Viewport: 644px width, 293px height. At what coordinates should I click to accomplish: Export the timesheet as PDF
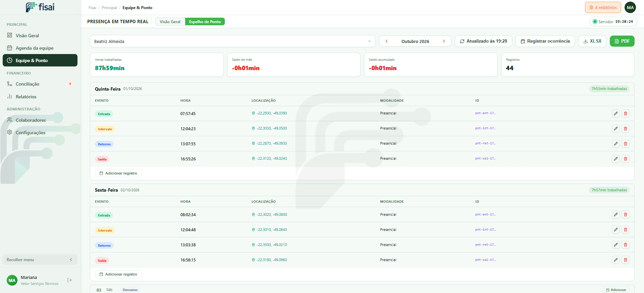[622, 41]
